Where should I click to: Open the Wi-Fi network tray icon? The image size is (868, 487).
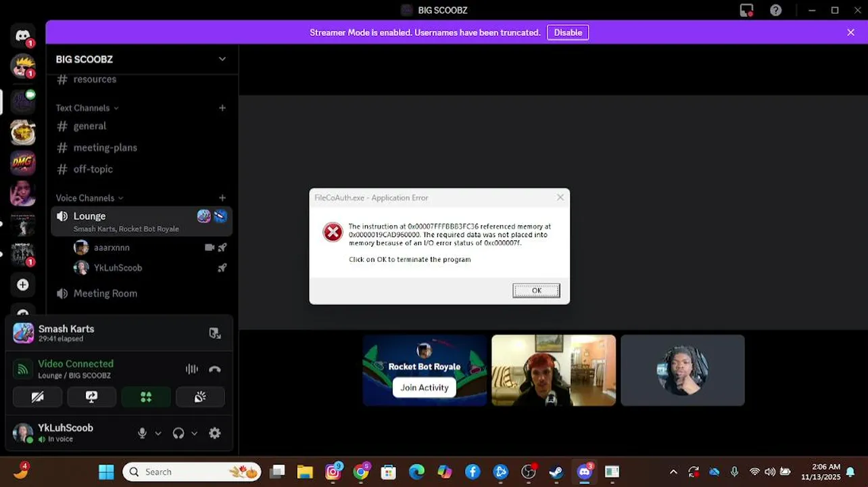(x=754, y=471)
